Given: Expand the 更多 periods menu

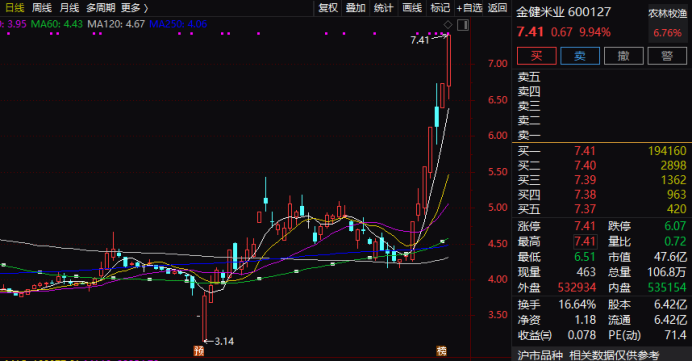Looking at the screenshot, I should tap(134, 8).
